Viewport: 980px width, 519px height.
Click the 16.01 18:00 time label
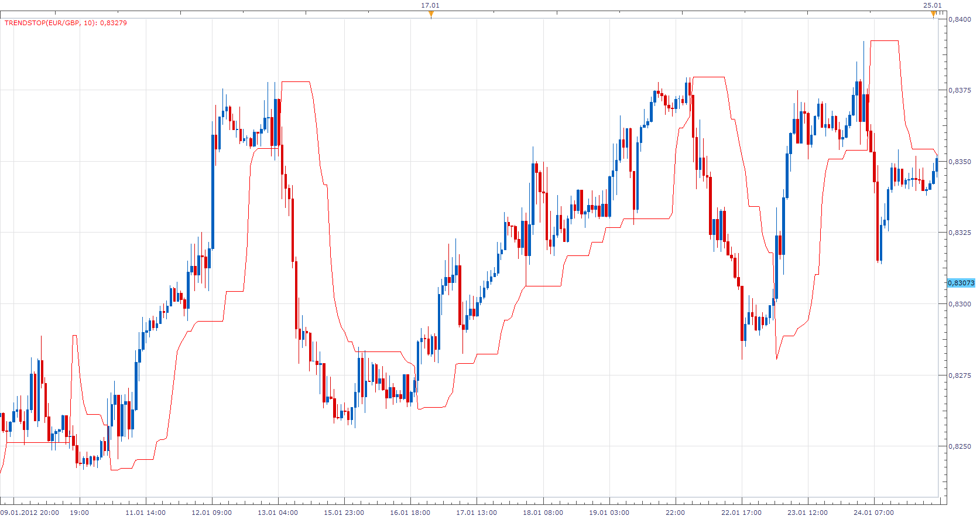pyautogui.click(x=410, y=513)
